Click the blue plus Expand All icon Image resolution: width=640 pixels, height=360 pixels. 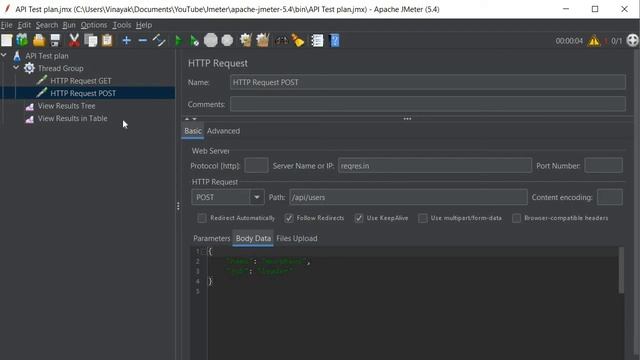tap(127, 40)
